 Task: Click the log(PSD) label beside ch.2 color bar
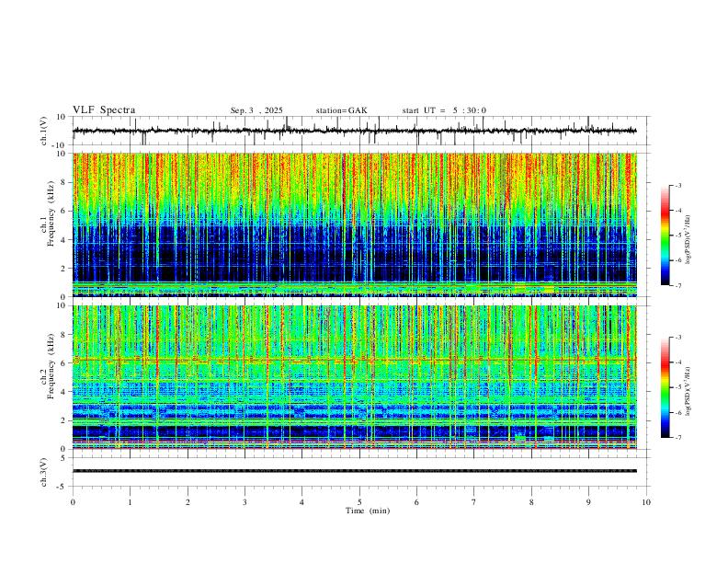point(688,391)
